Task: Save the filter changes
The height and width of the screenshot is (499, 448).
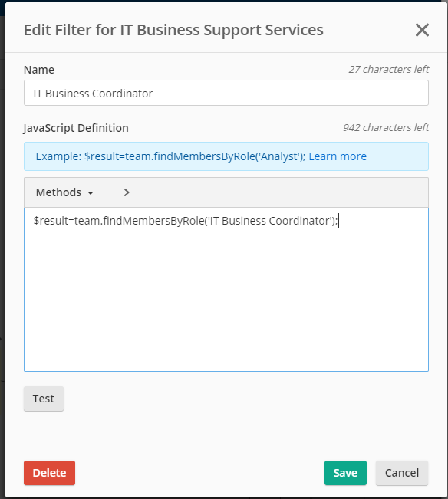Action: [x=345, y=473]
